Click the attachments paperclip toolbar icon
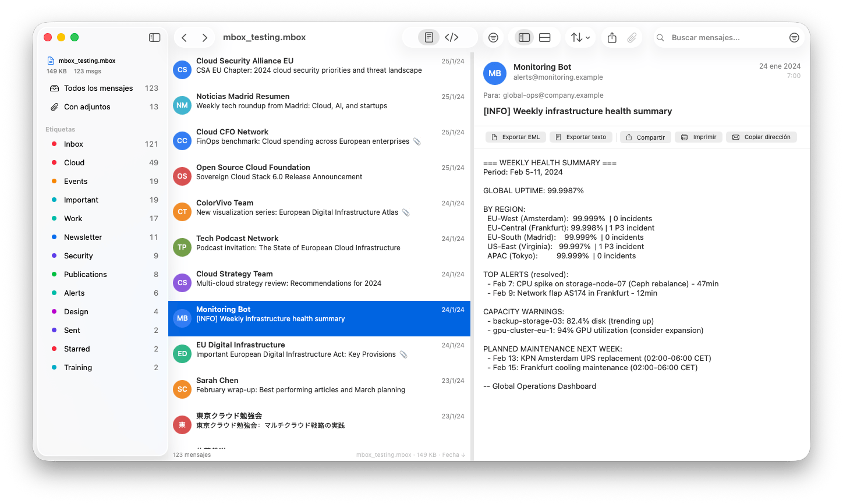This screenshot has width=843, height=504. point(632,37)
